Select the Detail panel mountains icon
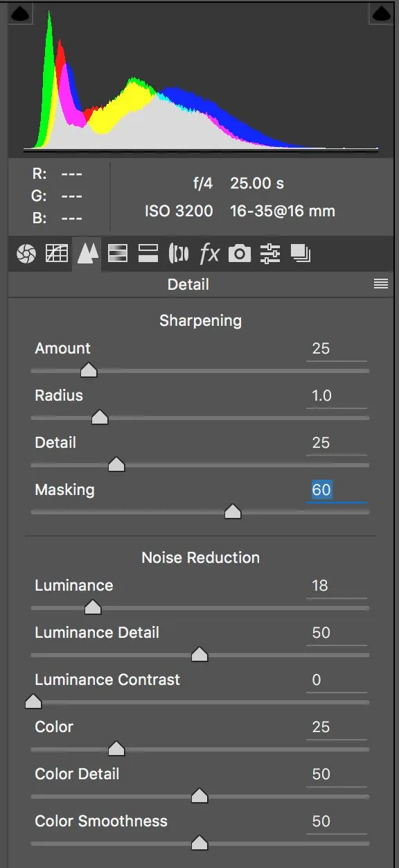 click(87, 254)
